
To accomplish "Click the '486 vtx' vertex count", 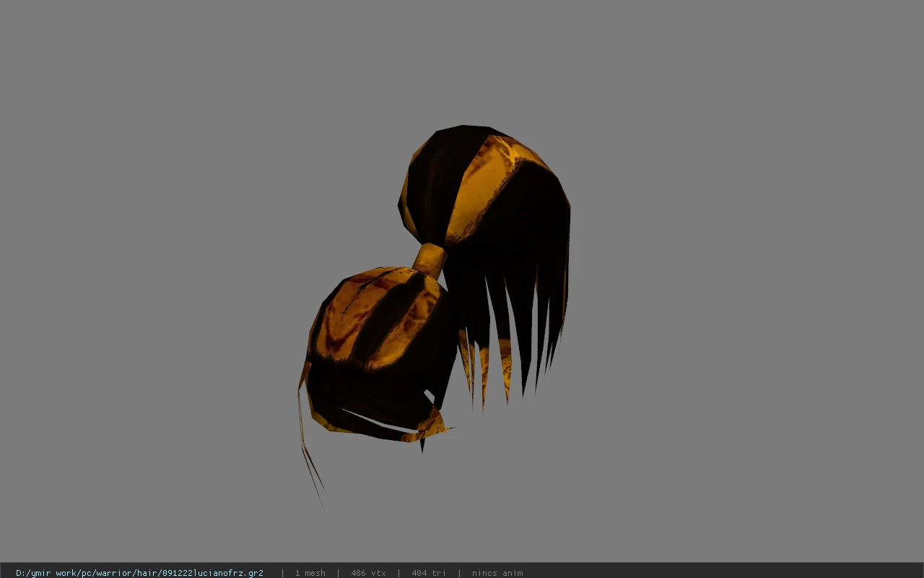I will click(x=368, y=573).
